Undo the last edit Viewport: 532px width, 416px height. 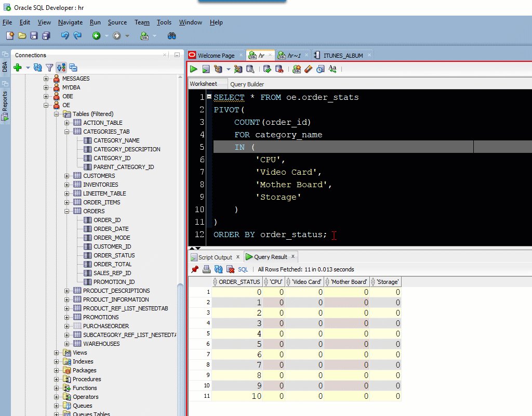(65, 36)
